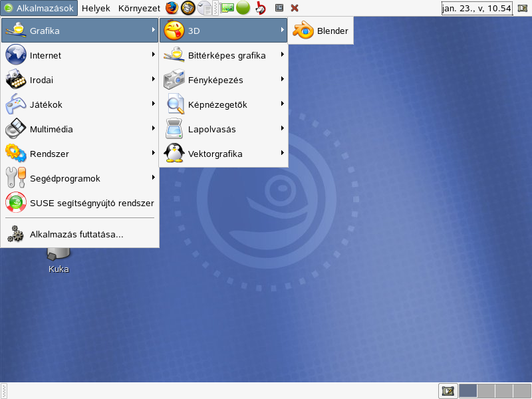
Task: Expand the Internet submenu arrow
Action: point(154,55)
